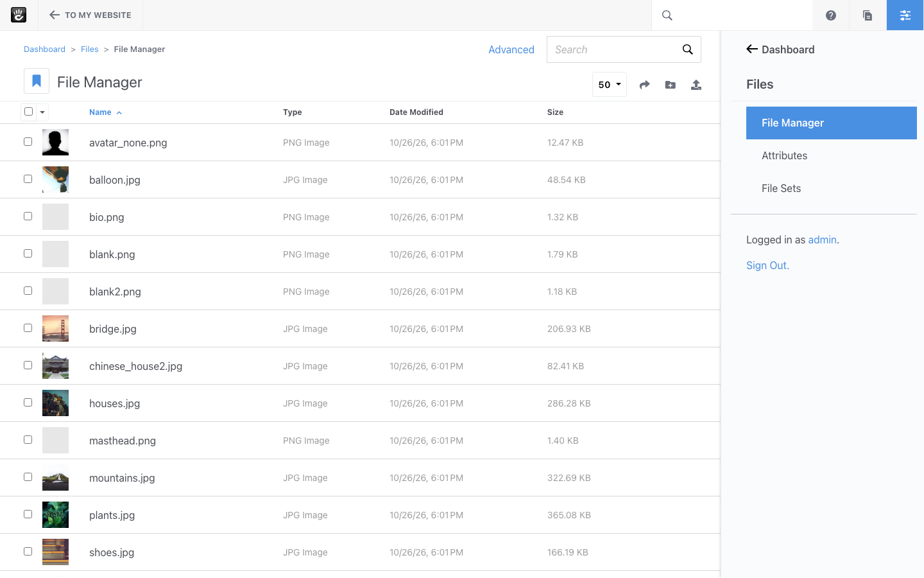Check the mountains.jpg row checkbox
Screen dimensions: 924x578
tap(28, 477)
